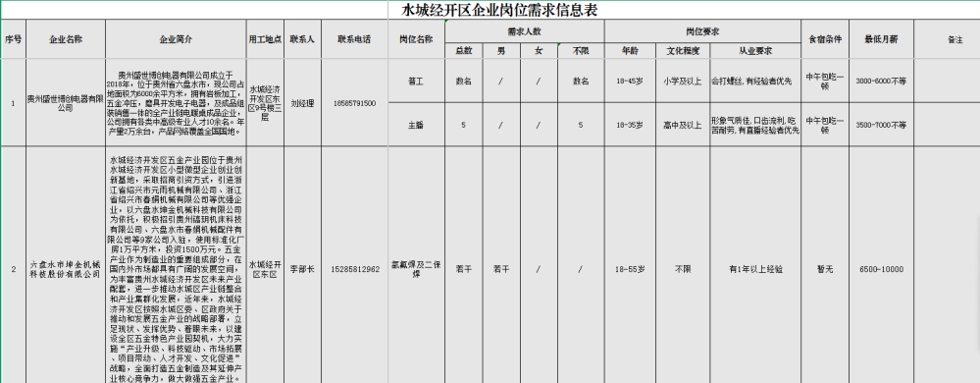Select the merged 岗位要求 header
This screenshot has height=383, width=980.
pos(702,31)
